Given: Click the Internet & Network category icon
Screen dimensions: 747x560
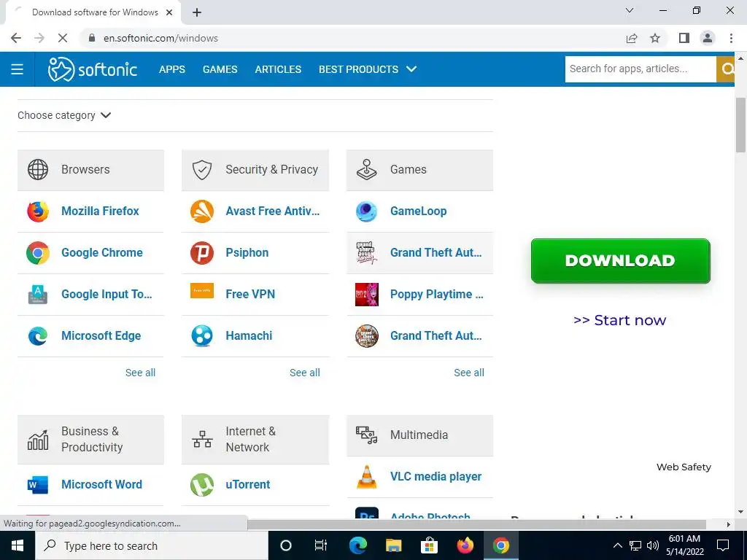Looking at the screenshot, I should pyautogui.click(x=202, y=439).
